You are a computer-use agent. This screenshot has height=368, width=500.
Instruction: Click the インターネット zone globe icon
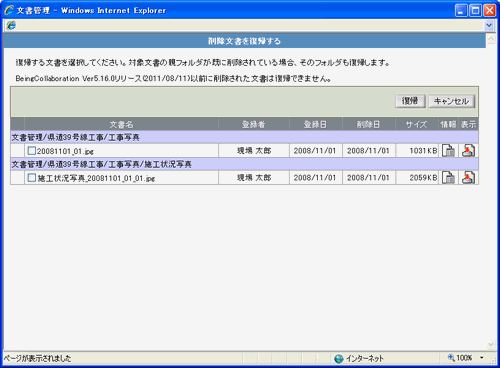(339, 359)
